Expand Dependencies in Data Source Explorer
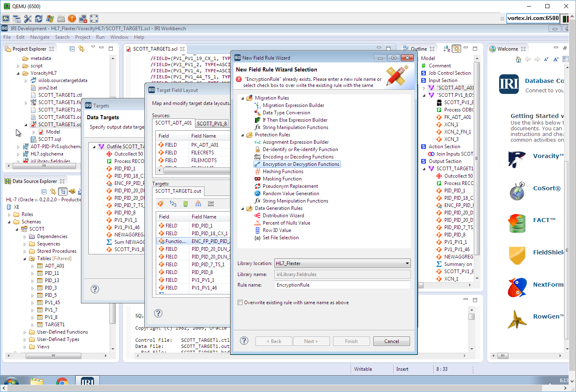Viewport: 576px width, 392px height. 25,237
